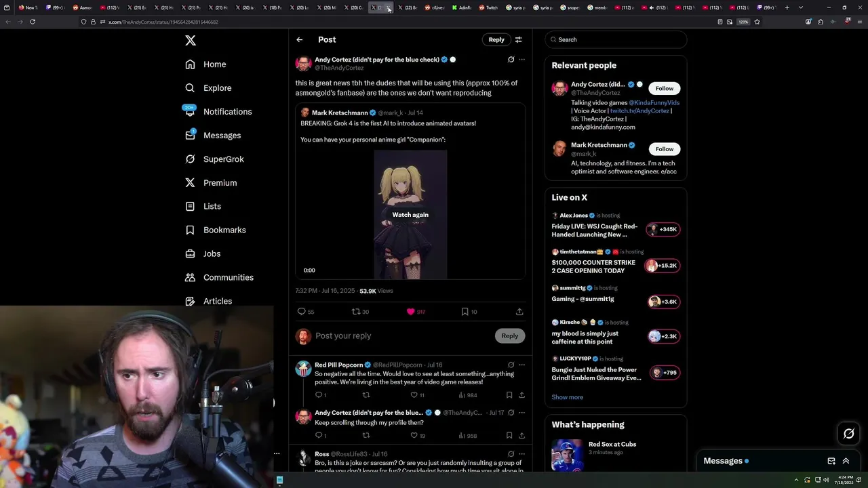This screenshot has width=868, height=488.
Task: Open Home in the sidebar
Action: point(205,64)
